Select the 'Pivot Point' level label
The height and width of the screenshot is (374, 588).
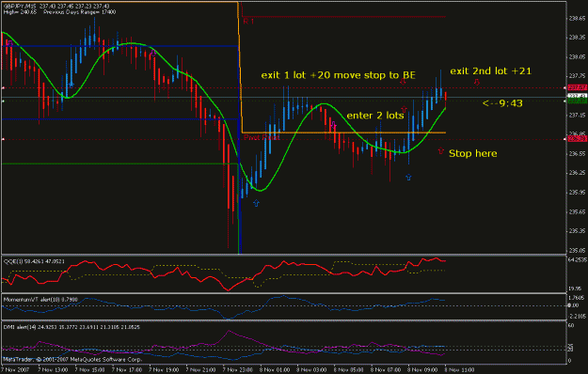(x=262, y=138)
